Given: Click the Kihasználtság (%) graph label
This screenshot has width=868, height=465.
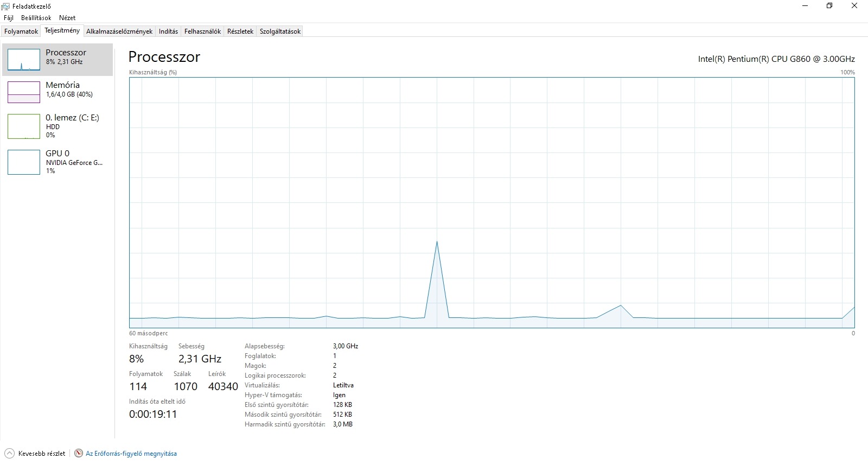Looking at the screenshot, I should (153, 72).
